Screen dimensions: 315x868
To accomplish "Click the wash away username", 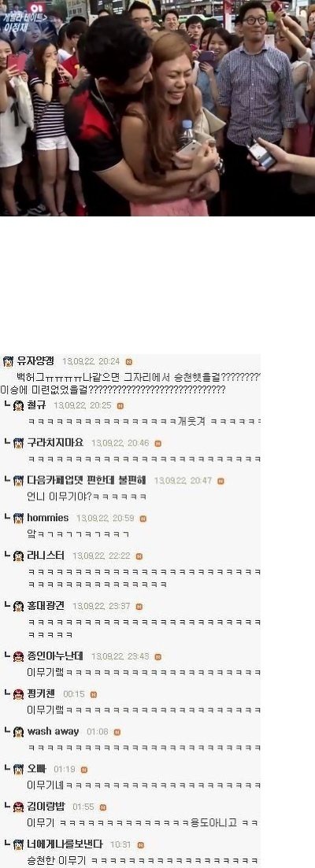I will [x=53, y=731].
